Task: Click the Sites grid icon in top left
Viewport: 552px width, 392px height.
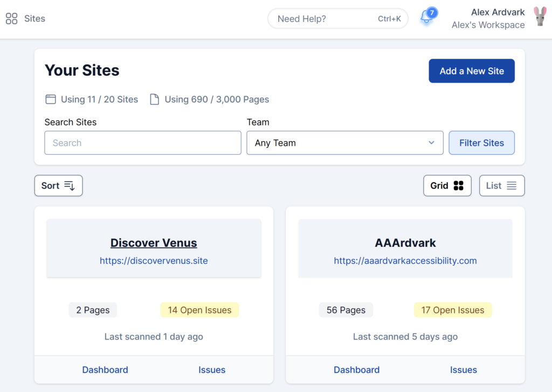Action: [x=11, y=18]
